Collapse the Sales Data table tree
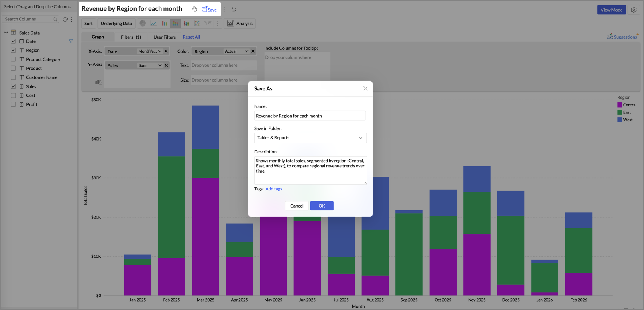 point(6,33)
